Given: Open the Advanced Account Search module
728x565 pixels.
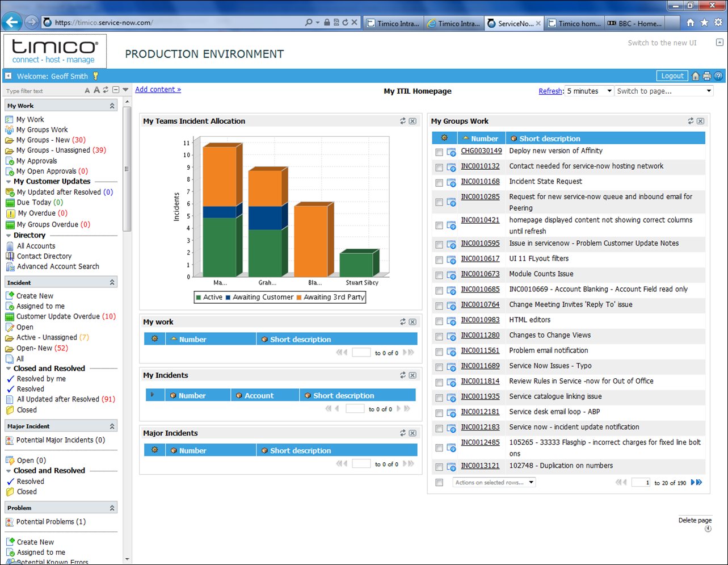Looking at the screenshot, I should pos(58,267).
